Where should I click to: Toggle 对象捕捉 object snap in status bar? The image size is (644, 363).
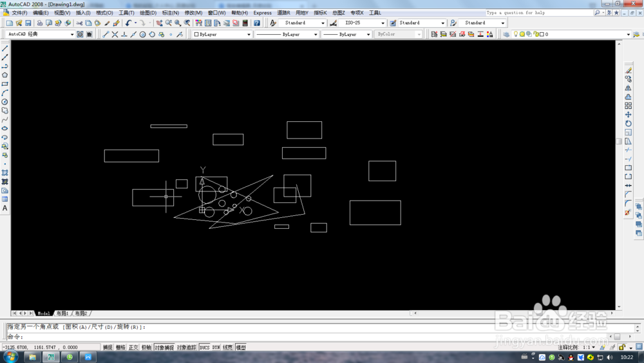[164, 348]
